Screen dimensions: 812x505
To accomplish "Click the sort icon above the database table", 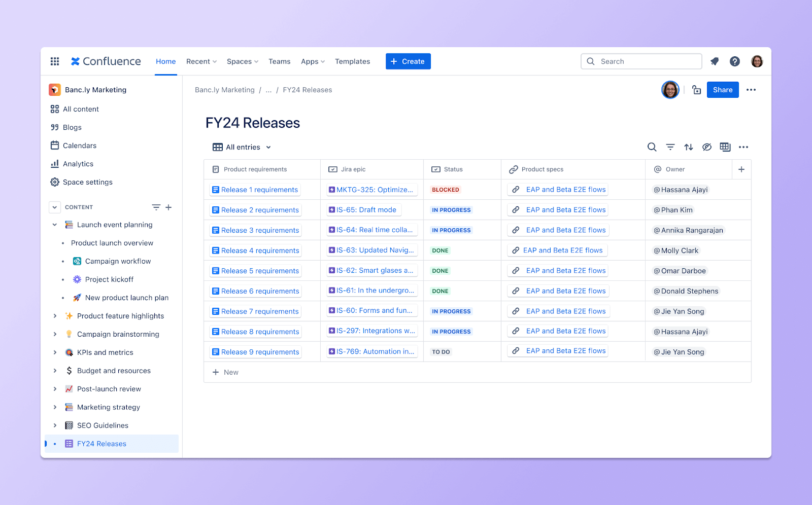I will 689,147.
